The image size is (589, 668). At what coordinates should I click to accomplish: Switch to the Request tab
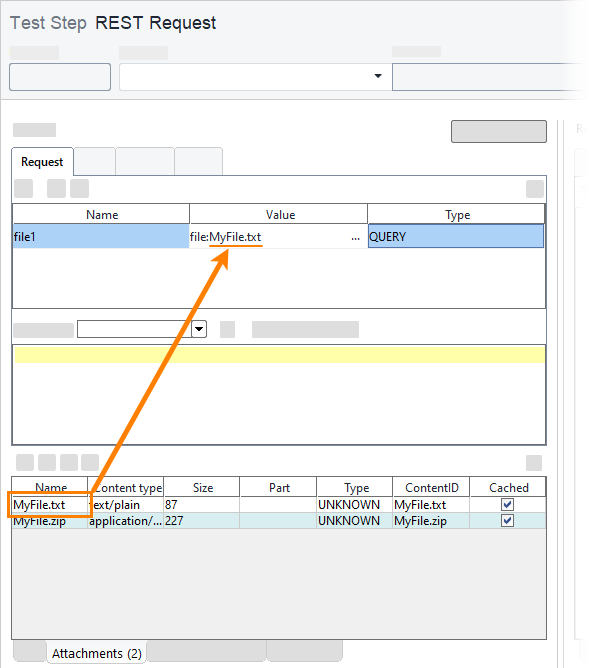tap(42, 161)
